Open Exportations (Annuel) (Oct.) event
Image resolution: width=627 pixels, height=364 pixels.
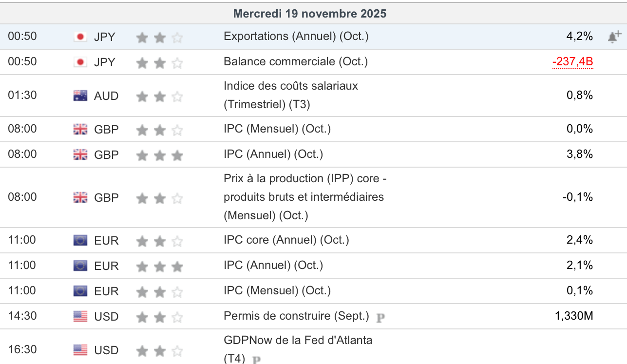tap(296, 37)
